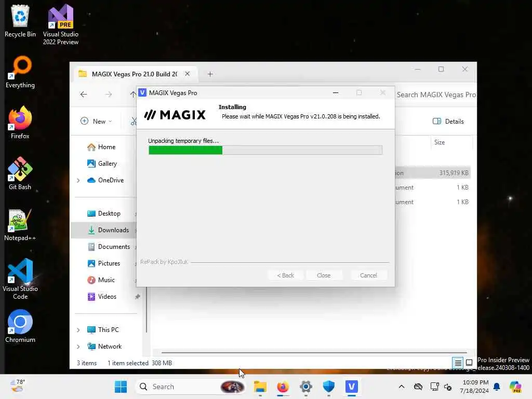Click the Windows Start button on taskbar

coord(121,387)
